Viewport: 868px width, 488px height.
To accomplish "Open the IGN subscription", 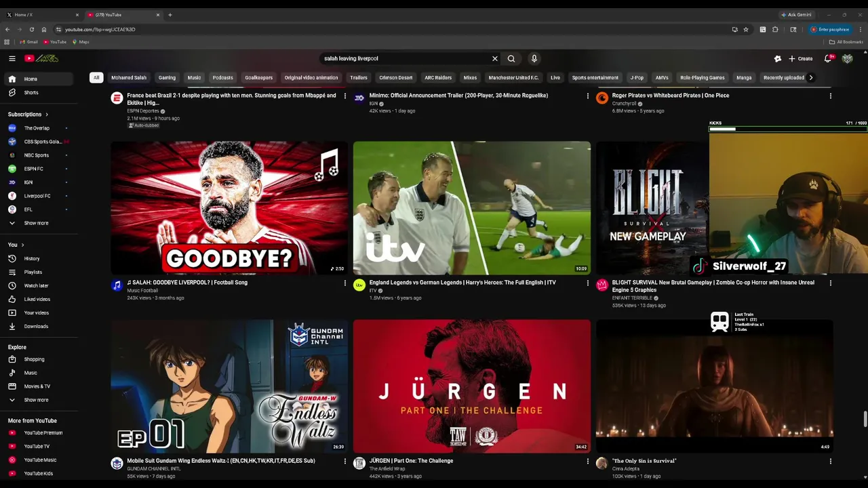I will (x=39, y=182).
